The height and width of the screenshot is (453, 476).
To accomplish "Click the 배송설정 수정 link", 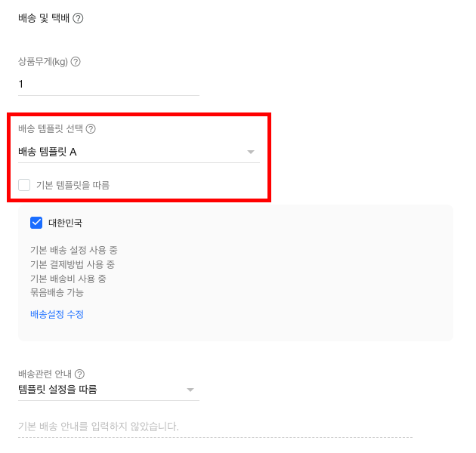I will (x=57, y=314).
